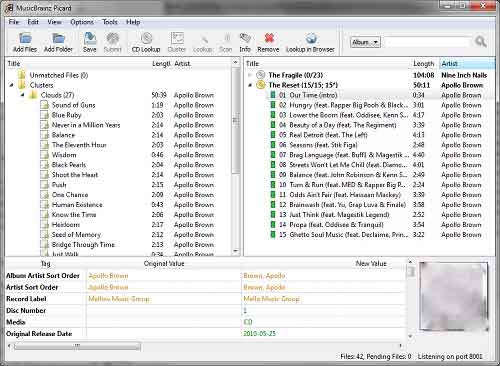Open CD Lookup from the toolbar
The width and height of the screenshot is (500, 366).
146,38
